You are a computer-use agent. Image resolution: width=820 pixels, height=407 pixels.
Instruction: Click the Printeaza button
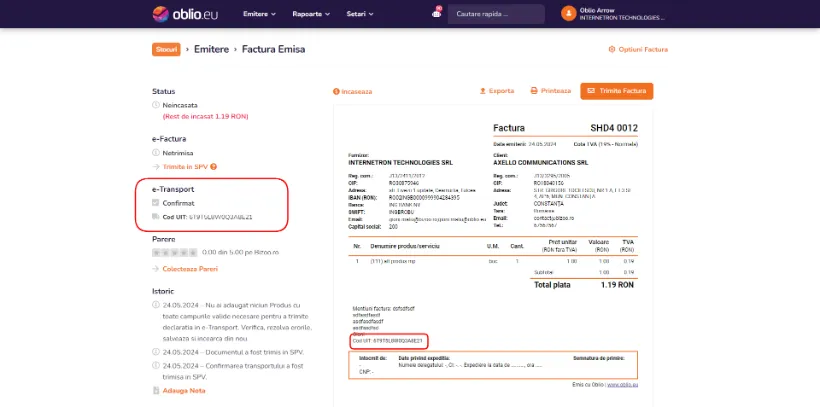click(x=551, y=91)
